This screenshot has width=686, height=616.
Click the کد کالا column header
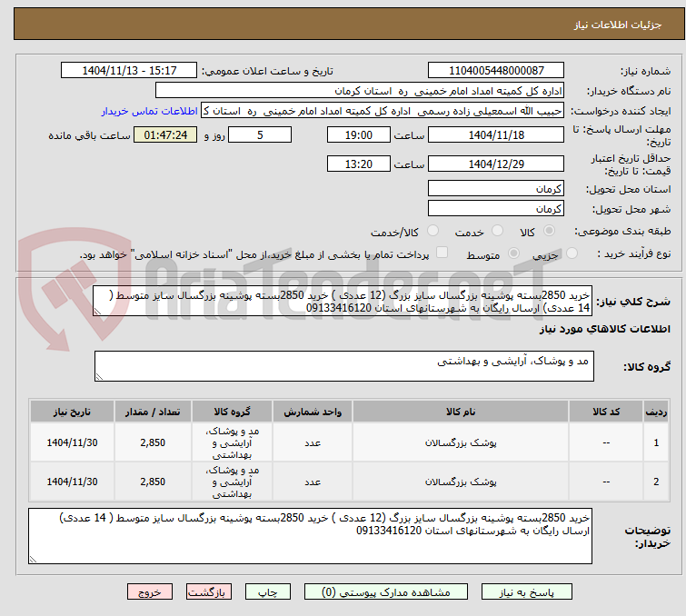click(605, 412)
